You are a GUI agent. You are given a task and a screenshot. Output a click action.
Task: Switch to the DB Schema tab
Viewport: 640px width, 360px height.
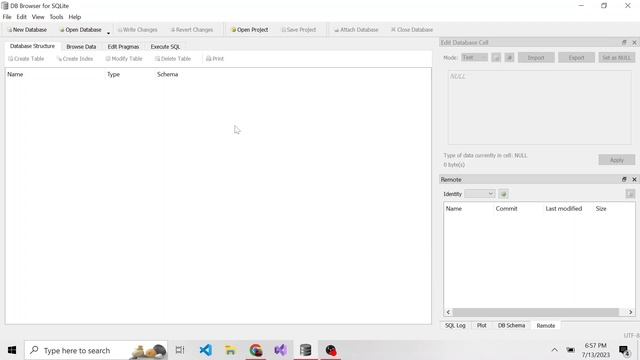click(x=511, y=325)
